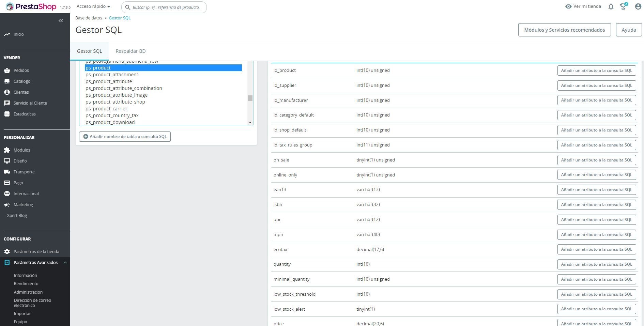This screenshot has width=644, height=326.
Task: Select ps_product_carrier in the table list
Action: point(163,109)
